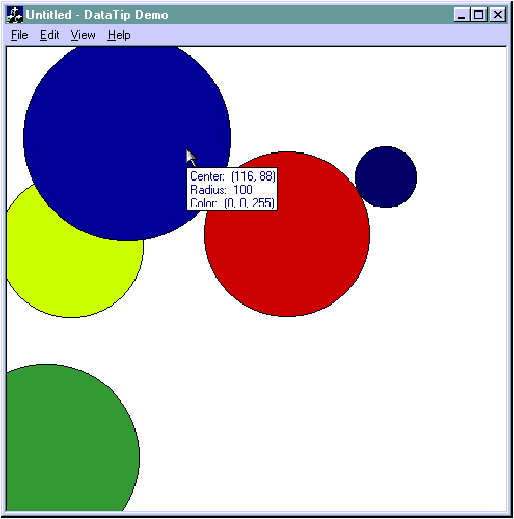Click the Untitled - DataTip Demo title text

pyautogui.click(x=97, y=15)
